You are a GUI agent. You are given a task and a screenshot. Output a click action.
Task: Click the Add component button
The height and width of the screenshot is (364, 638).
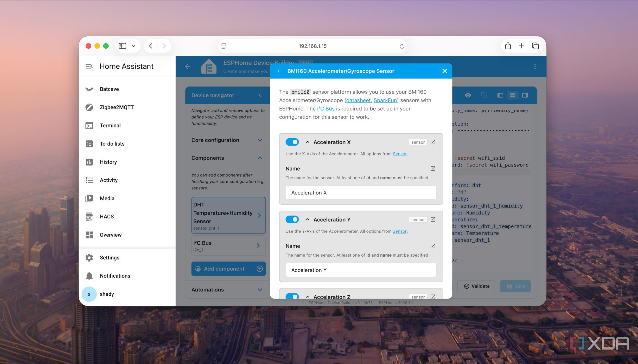click(228, 269)
